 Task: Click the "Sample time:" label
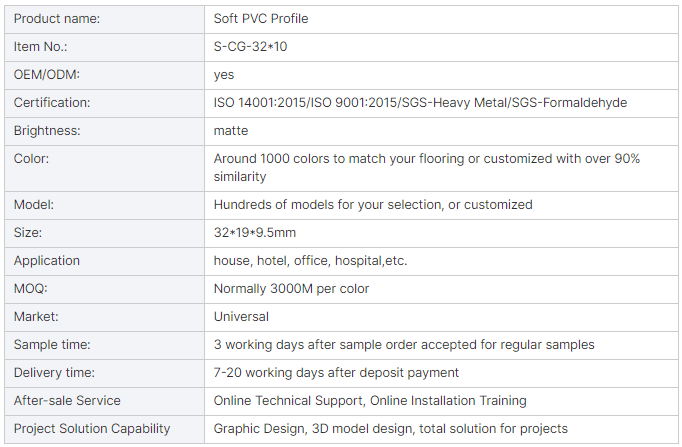point(52,345)
